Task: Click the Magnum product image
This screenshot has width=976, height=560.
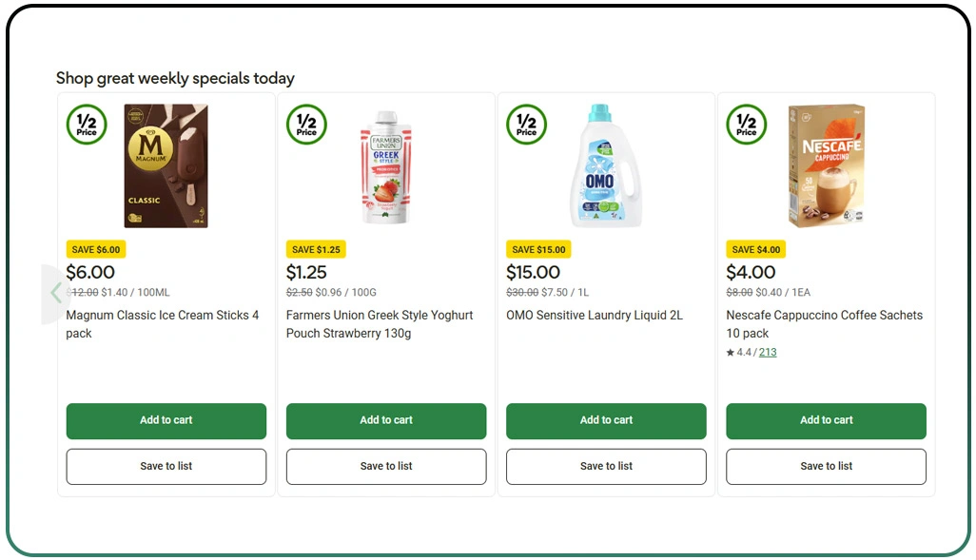Action: [166, 165]
